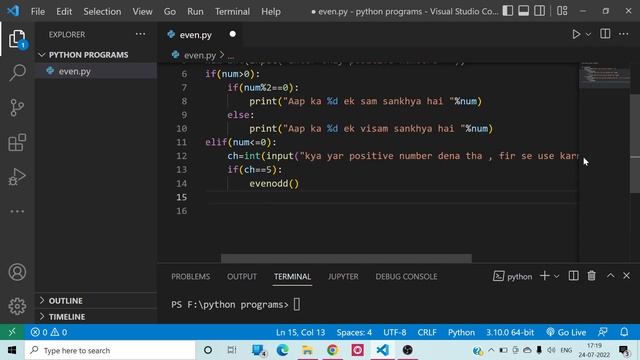Screen dimensions: 640x360
Task: Show additional views ellipsis in activity bar
Action: coord(17,211)
